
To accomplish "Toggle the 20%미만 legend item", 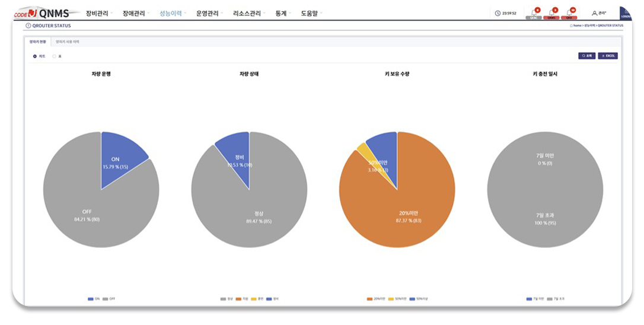I will tap(376, 299).
